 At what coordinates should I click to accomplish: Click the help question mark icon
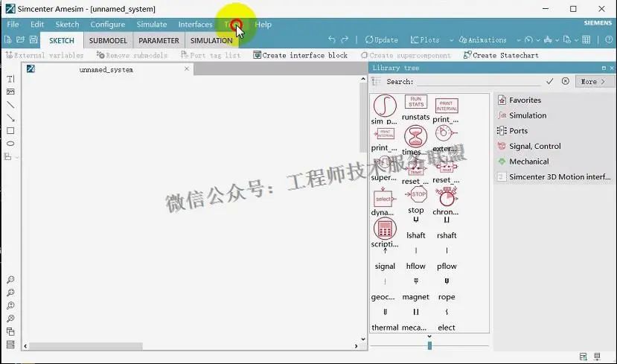pyautogui.click(x=609, y=39)
